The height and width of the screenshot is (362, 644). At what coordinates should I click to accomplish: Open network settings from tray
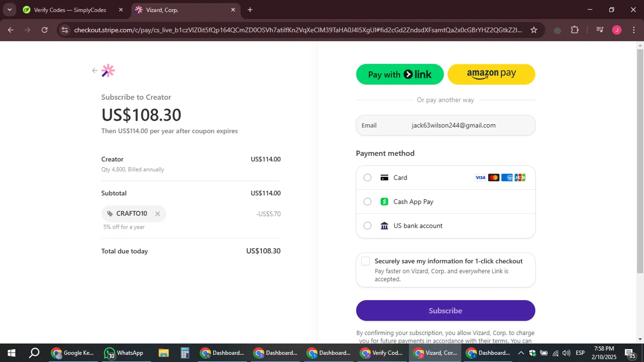(556, 353)
